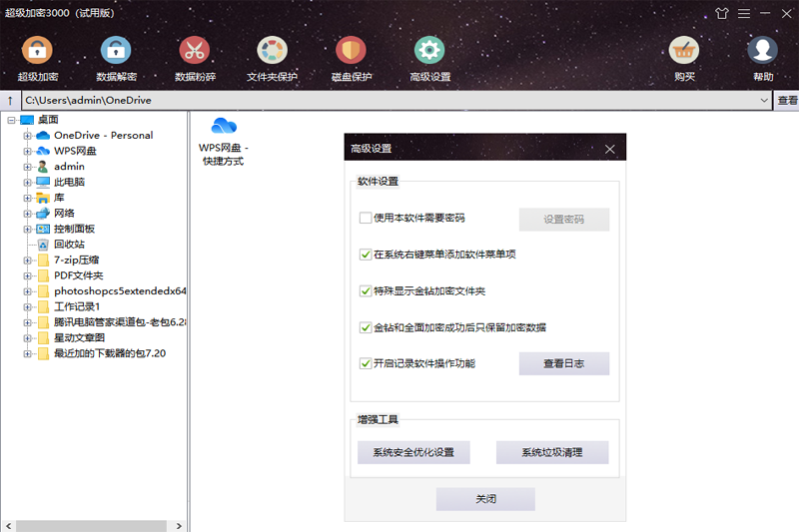Expand the admin tree node
The height and width of the screenshot is (532, 799).
[x=27, y=167]
